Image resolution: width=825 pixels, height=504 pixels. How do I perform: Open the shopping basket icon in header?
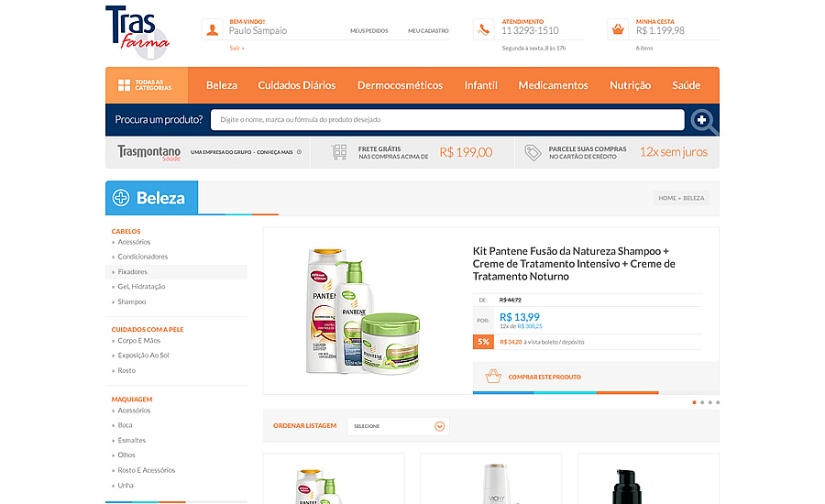pyautogui.click(x=618, y=29)
